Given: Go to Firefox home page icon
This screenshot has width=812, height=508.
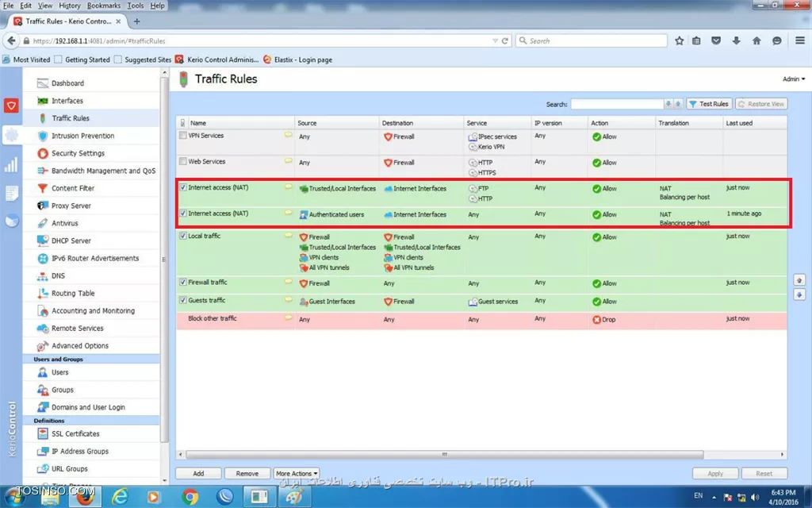Looking at the screenshot, I should coord(756,41).
